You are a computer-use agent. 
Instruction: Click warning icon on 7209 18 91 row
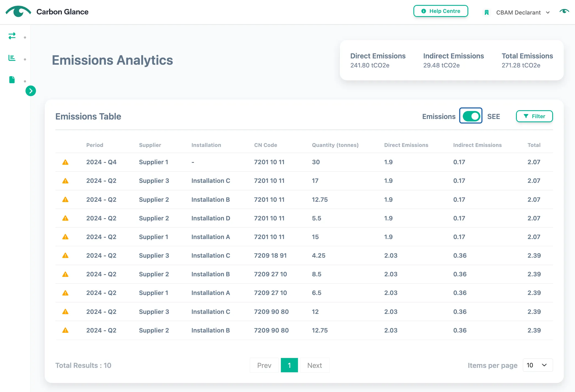[x=65, y=255]
